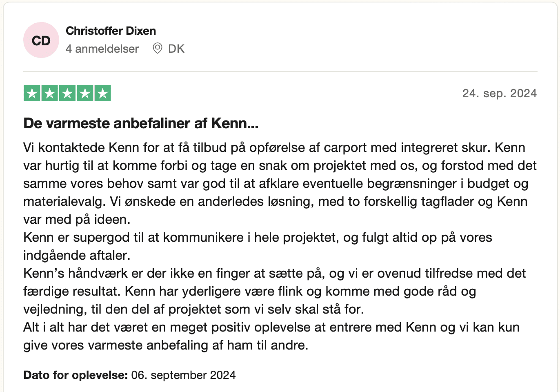560x392 pixels.
Task: Click the Dato for oplevelse label
Action: (76, 375)
